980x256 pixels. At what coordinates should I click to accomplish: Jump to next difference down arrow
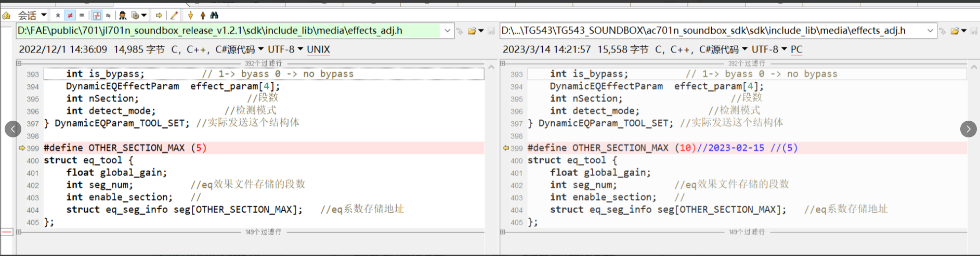(x=190, y=16)
